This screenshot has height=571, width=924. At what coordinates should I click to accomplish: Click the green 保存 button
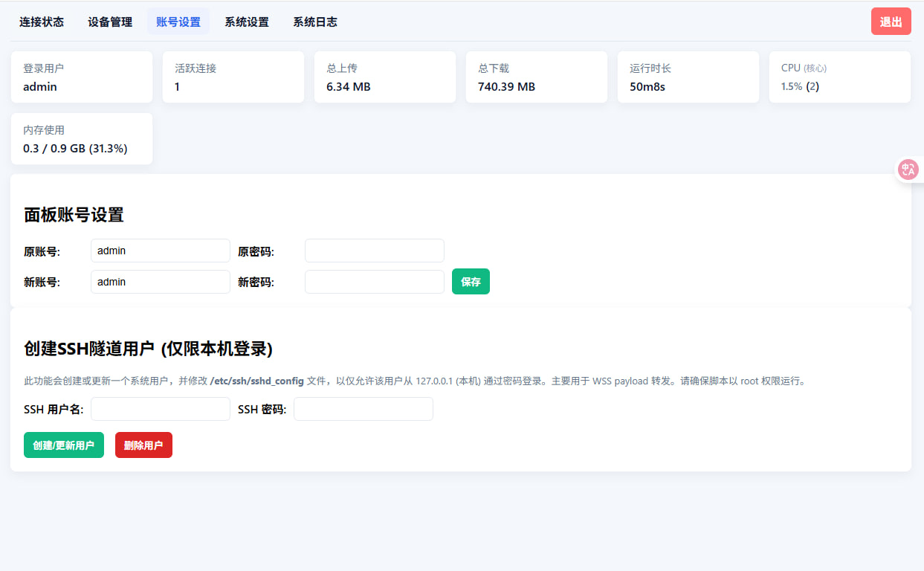pos(471,282)
